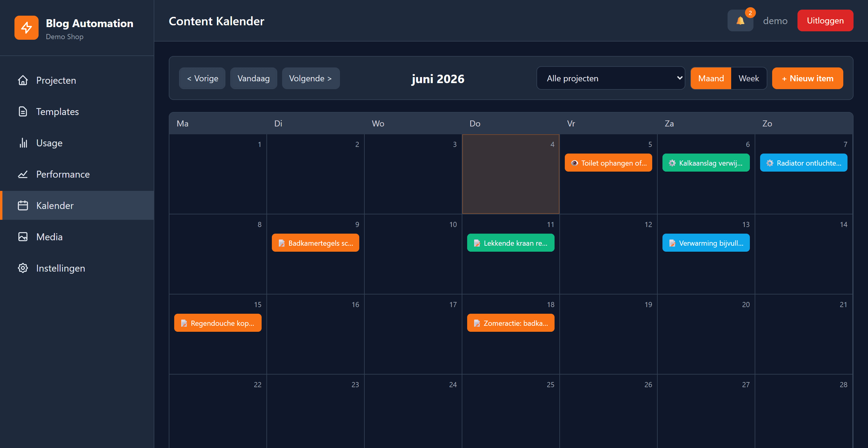
Task: Navigate to Performance
Action: [77, 174]
